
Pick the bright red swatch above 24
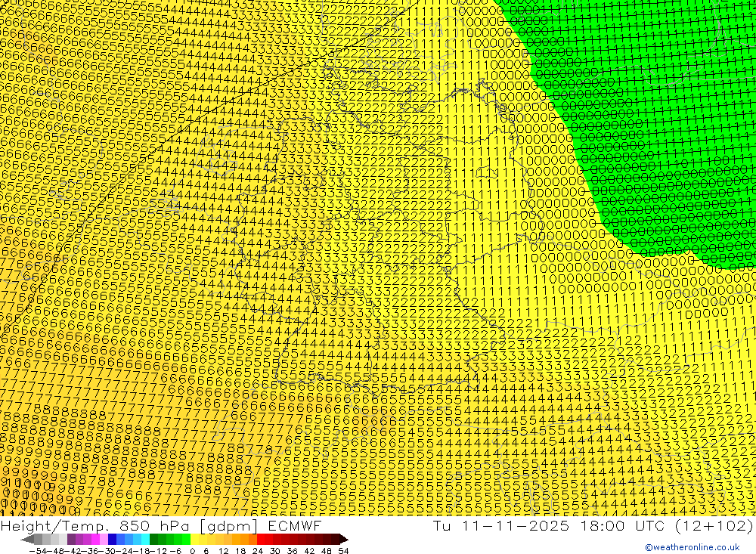261,540
